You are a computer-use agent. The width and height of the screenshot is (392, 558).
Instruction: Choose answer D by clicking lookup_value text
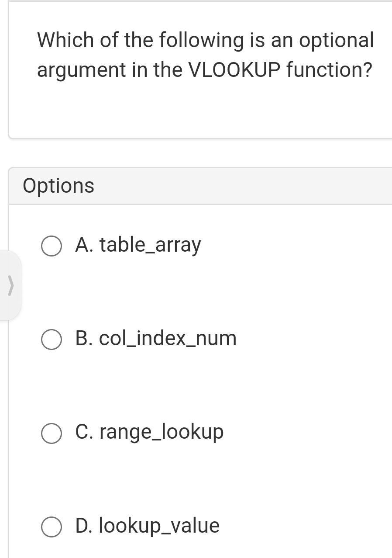coord(147,526)
